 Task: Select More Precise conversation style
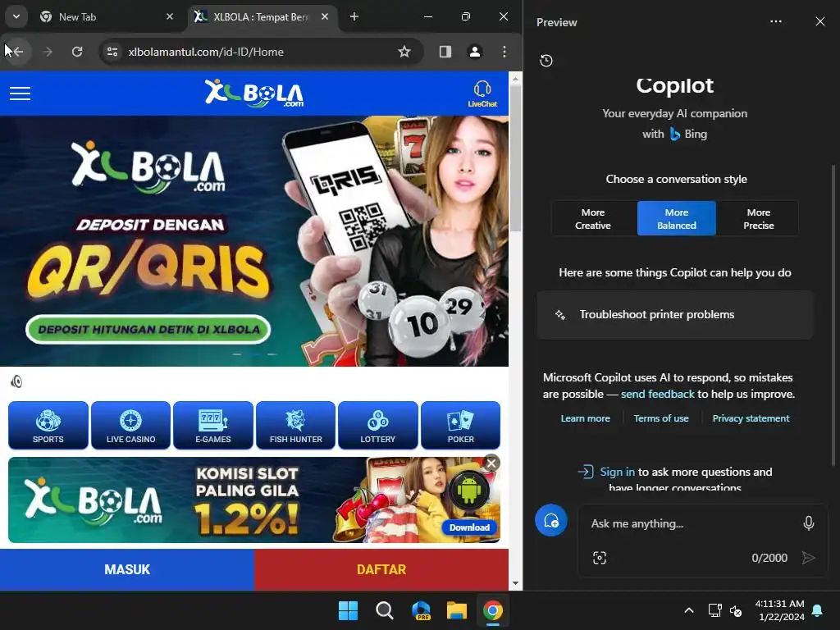759,218
